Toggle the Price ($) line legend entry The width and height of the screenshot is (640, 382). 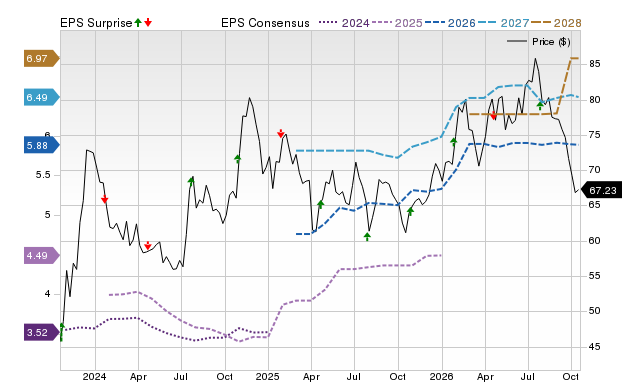click(x=538, y=42)
